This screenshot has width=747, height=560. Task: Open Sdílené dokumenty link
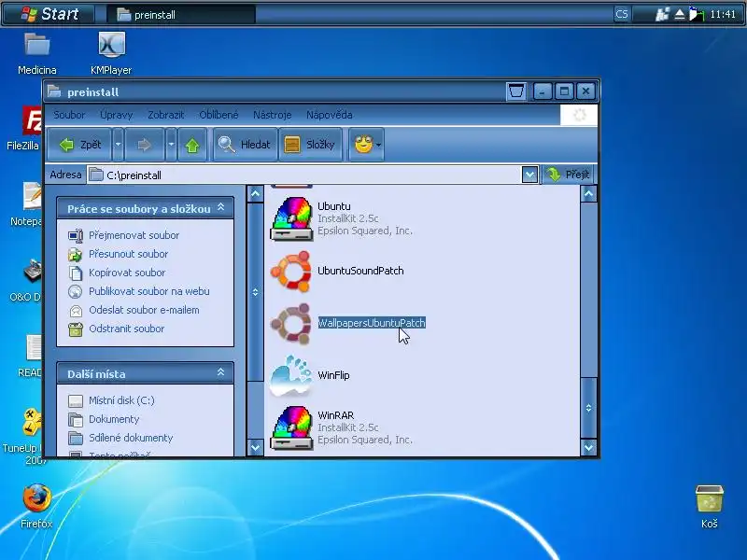131,438
